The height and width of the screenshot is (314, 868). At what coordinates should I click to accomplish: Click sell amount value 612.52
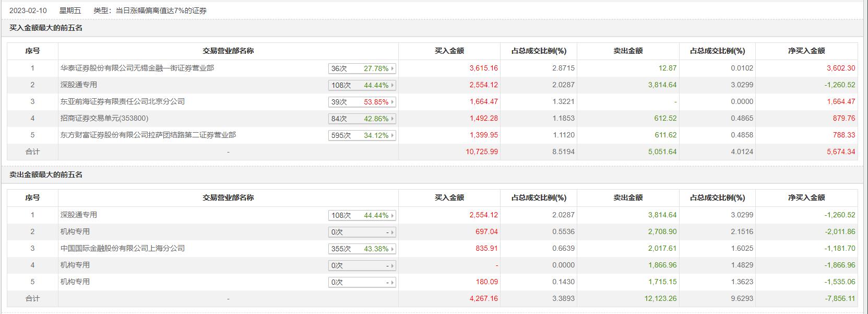pyautogui.click(x=665, y=118)
